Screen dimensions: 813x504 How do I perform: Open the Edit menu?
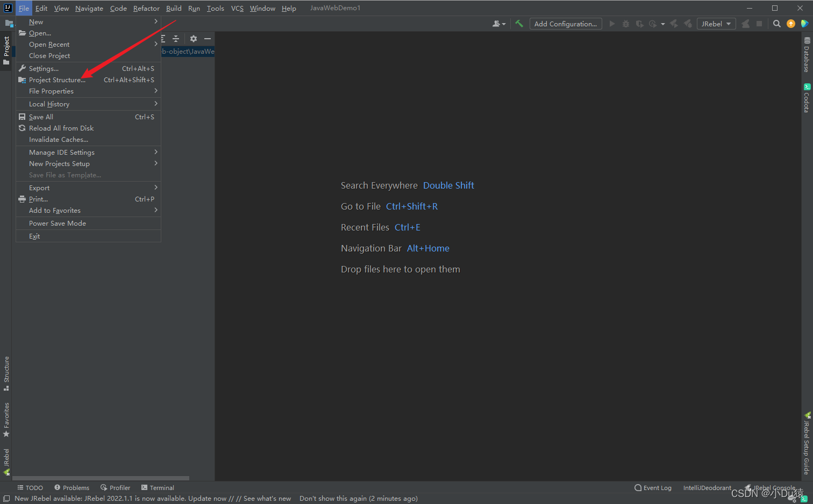pyautogui.click(x=41, y=8)
